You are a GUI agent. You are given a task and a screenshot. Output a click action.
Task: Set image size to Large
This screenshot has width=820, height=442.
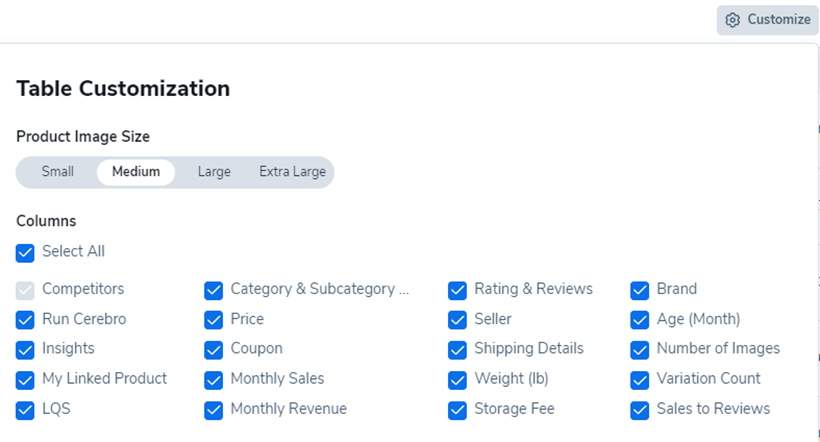click(x=214, y=172)
